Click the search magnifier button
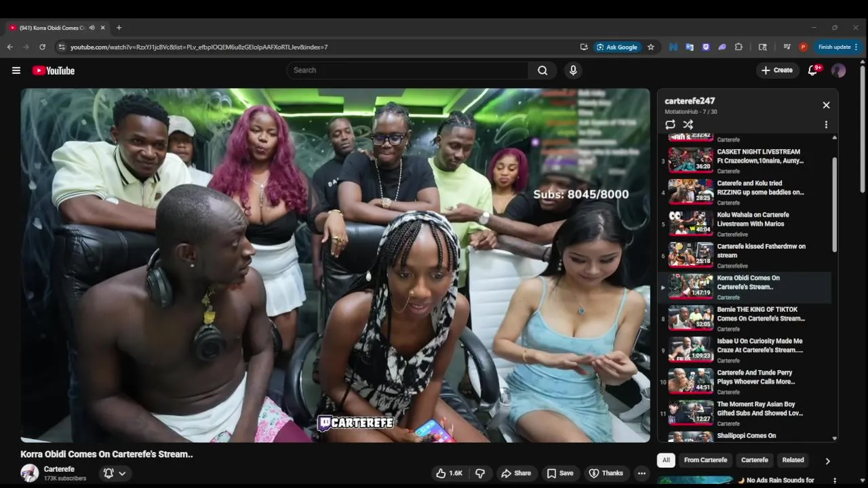This screenshot has width=868, height=488. (x=542, y=70)
